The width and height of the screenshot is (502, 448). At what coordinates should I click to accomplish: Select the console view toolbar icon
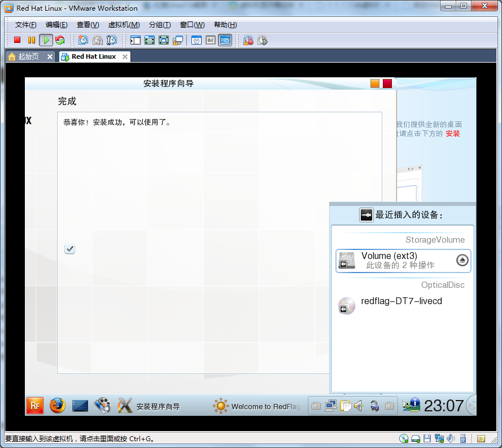[225, 40]
